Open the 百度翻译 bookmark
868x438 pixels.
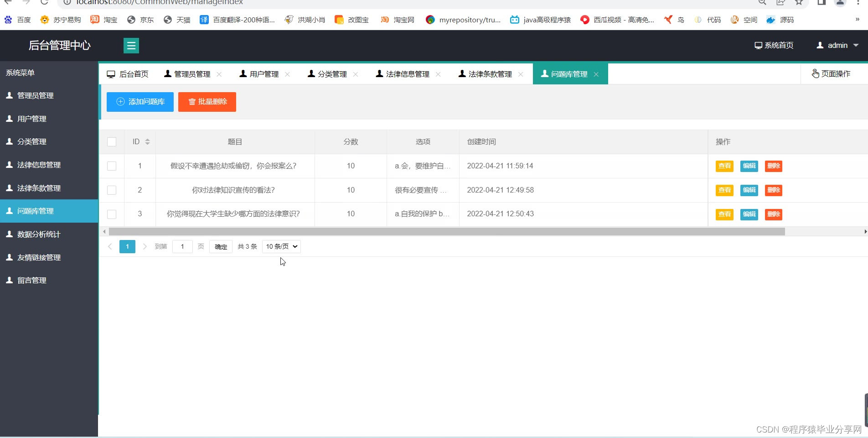pos(238,20)
